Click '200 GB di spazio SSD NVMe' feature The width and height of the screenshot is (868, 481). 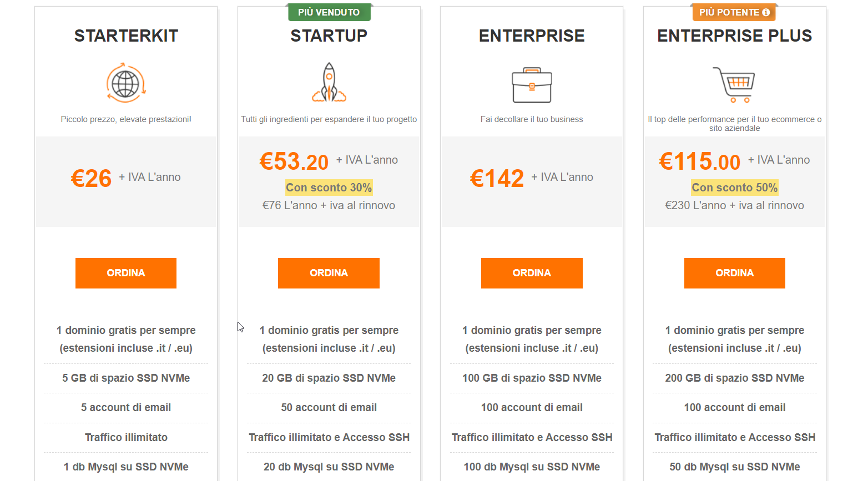coord(734,378)
